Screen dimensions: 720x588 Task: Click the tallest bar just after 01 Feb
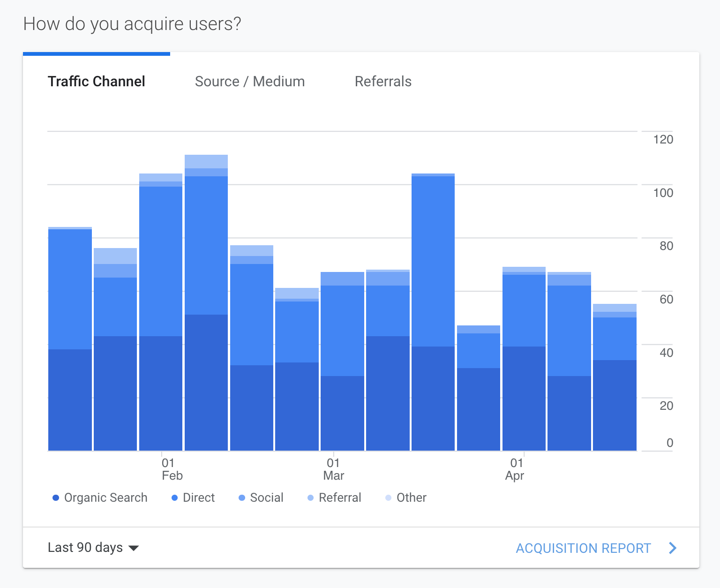[206, 305]
